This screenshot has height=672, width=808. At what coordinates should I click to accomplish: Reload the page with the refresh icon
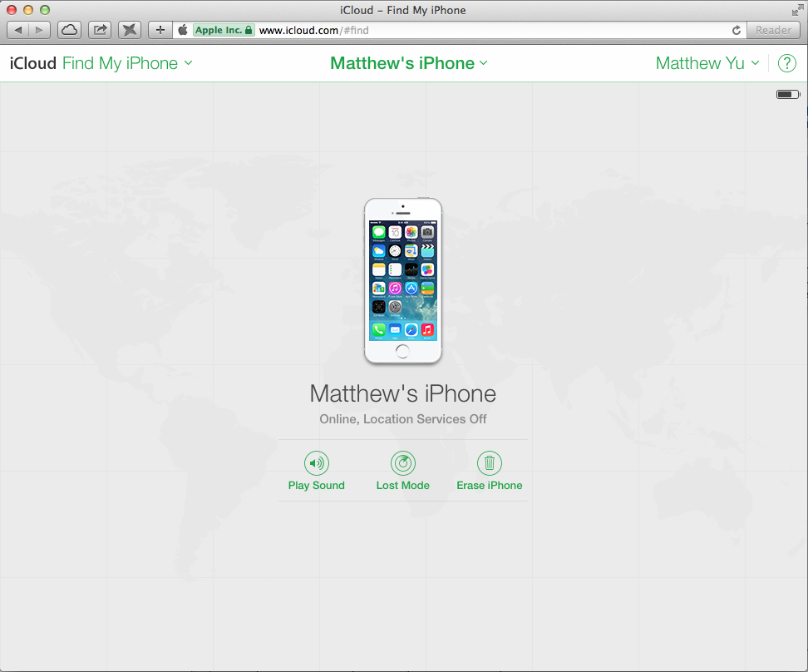tap(737, 31)
